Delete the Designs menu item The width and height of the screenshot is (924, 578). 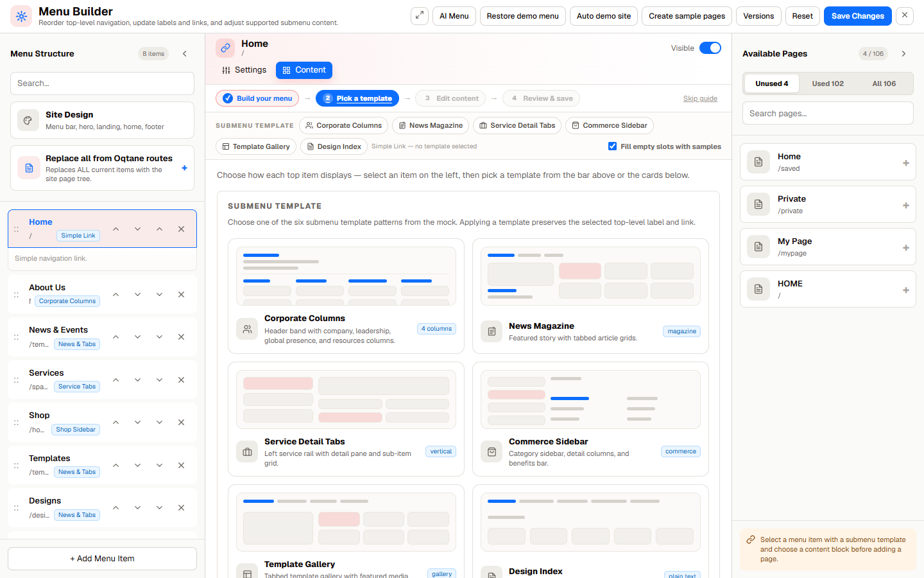[x=181, y=508]
